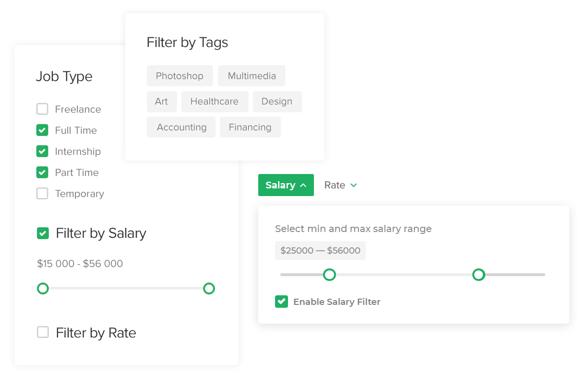Click the minimum handle of the $25000–$56000 slider
This screenshot has height=384, width=588.
point(329,275)
